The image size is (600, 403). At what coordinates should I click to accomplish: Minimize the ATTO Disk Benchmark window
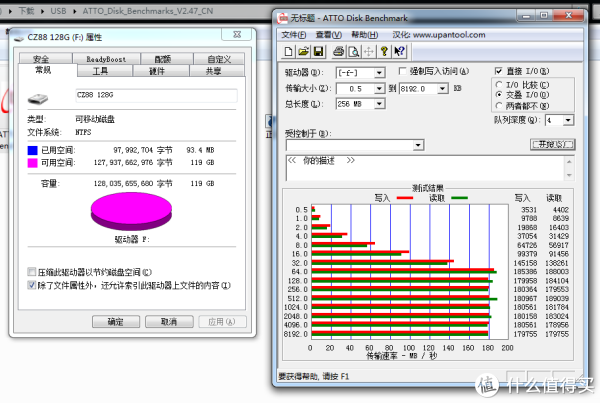[527, 16]
